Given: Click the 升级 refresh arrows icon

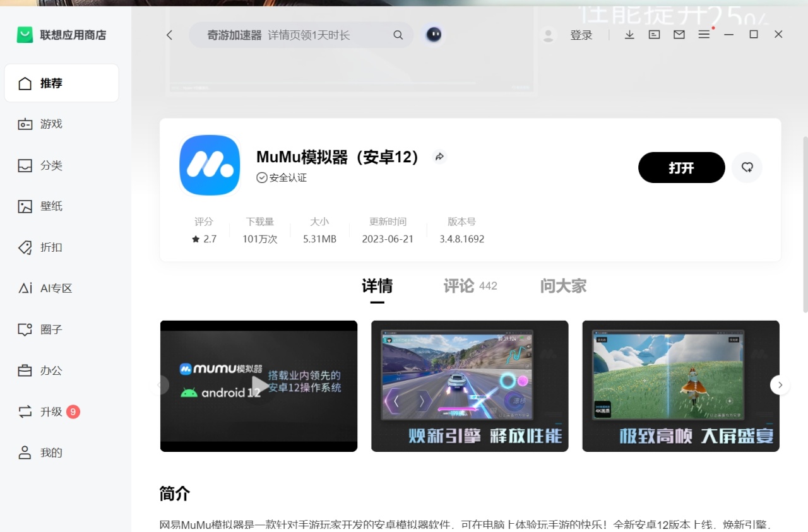Looking at the screenshot, I should (25, 411).
